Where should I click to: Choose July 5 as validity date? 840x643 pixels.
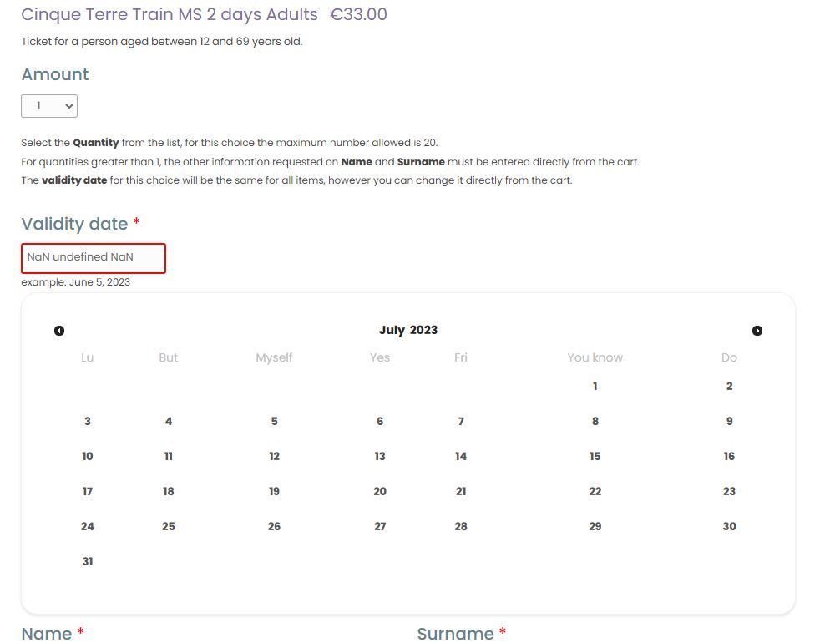(274, 422)
